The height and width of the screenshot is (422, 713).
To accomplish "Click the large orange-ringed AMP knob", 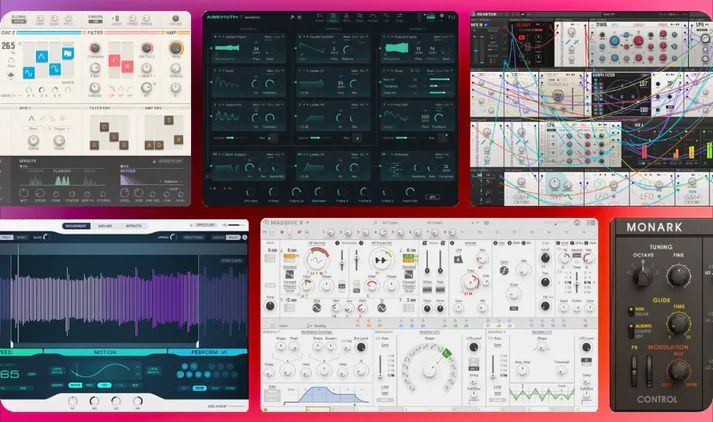I will click(176, 48).
